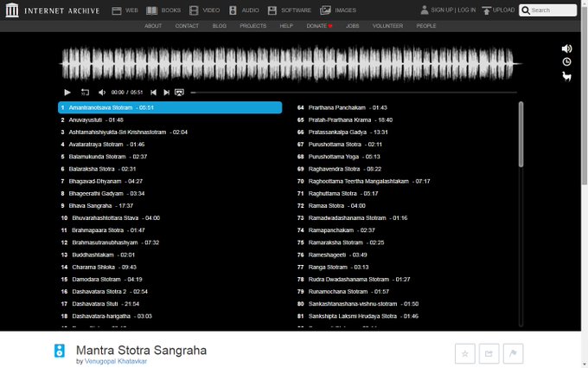Image resolution: width=588 pixels, height=368 pixels.
Task: Play the current track
Action: click(67, 93)
